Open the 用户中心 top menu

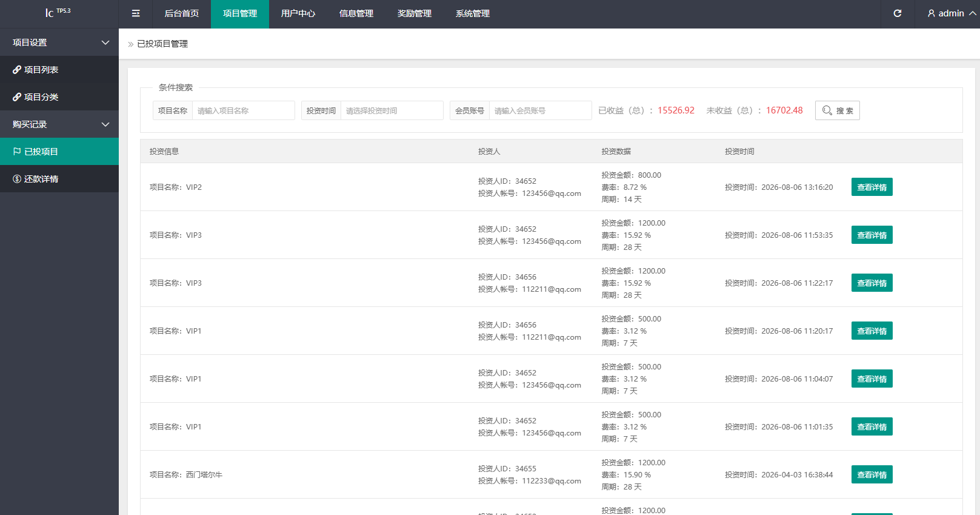click(298, 14)
